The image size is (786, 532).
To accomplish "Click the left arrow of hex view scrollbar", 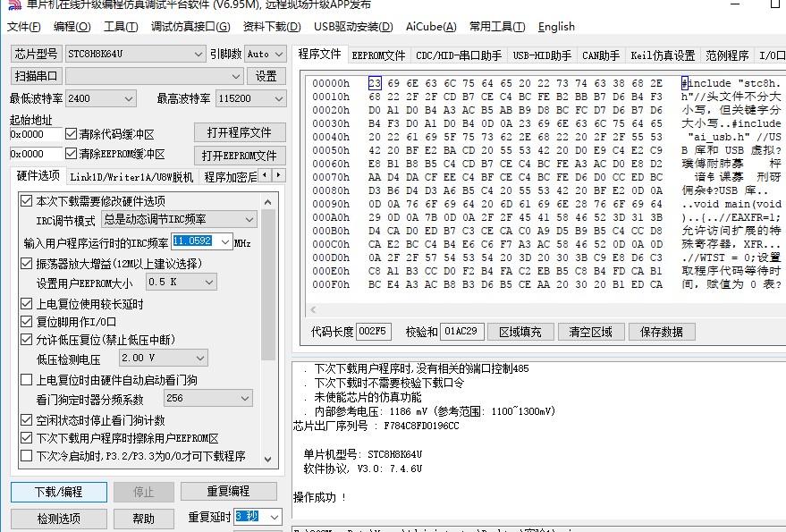I will (313, 309).
